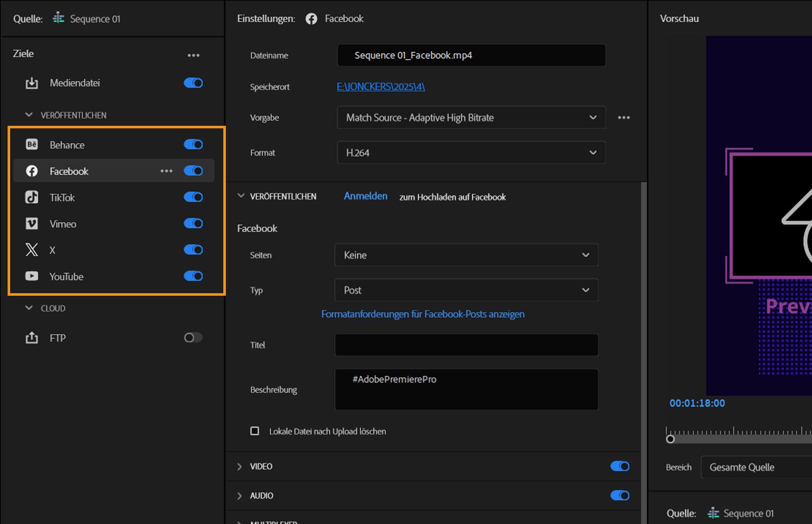812x524 pixels.
Task: Expand the AUDIO settings section
Action: [240, 496]
